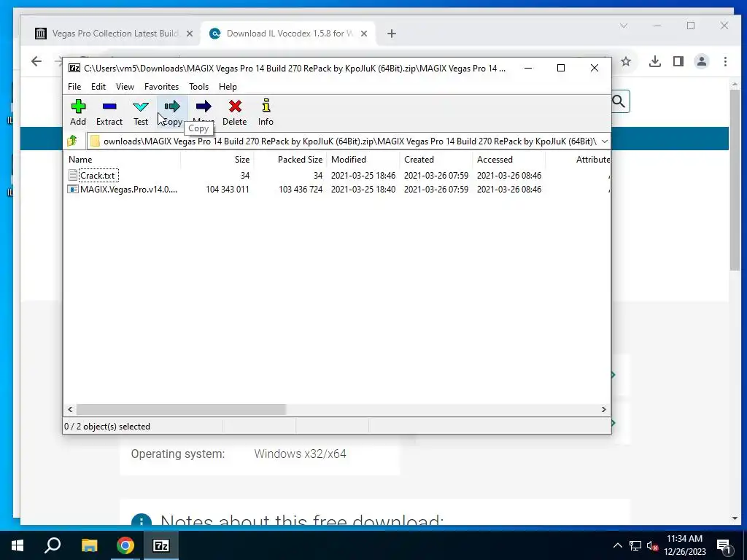Viewport: 747px width, 560px height.
Task: Click the 7-Zip icon in title bar
Action: 74,68
